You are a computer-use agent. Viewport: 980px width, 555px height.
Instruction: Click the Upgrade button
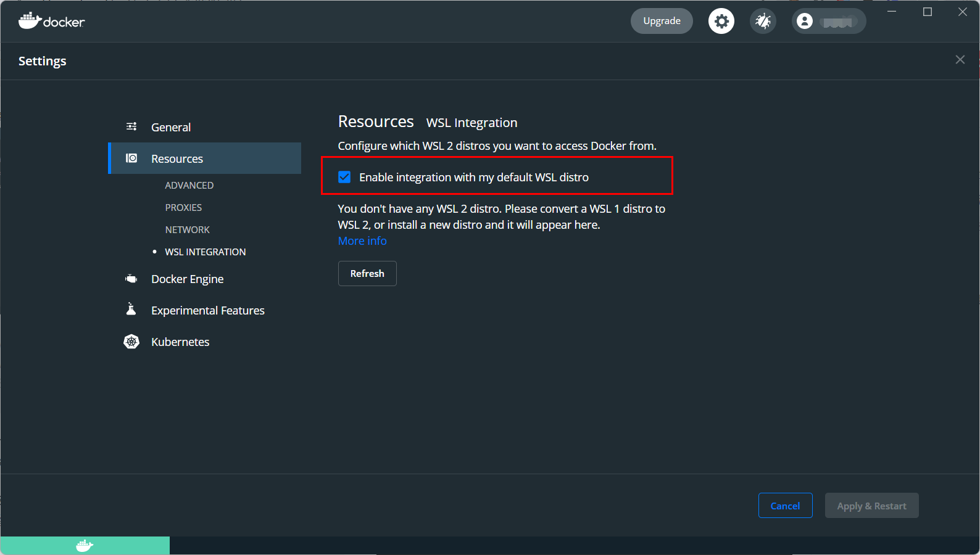pos(662,21)
